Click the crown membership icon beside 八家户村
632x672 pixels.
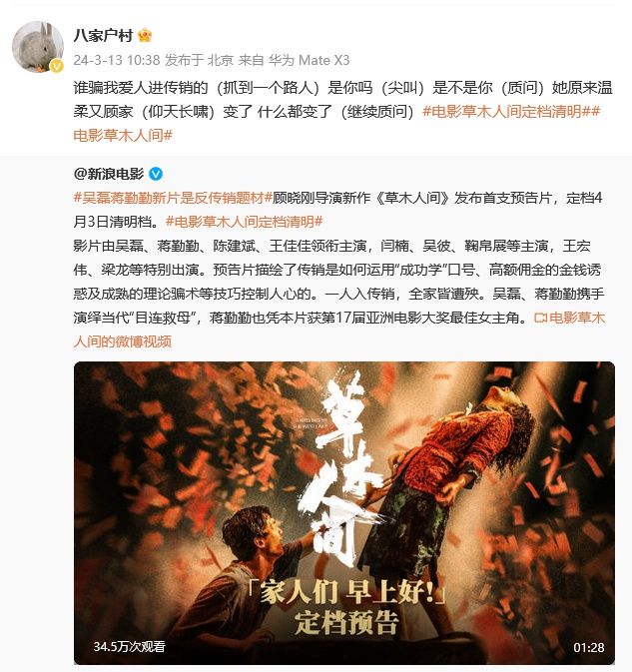click(145, 35)
